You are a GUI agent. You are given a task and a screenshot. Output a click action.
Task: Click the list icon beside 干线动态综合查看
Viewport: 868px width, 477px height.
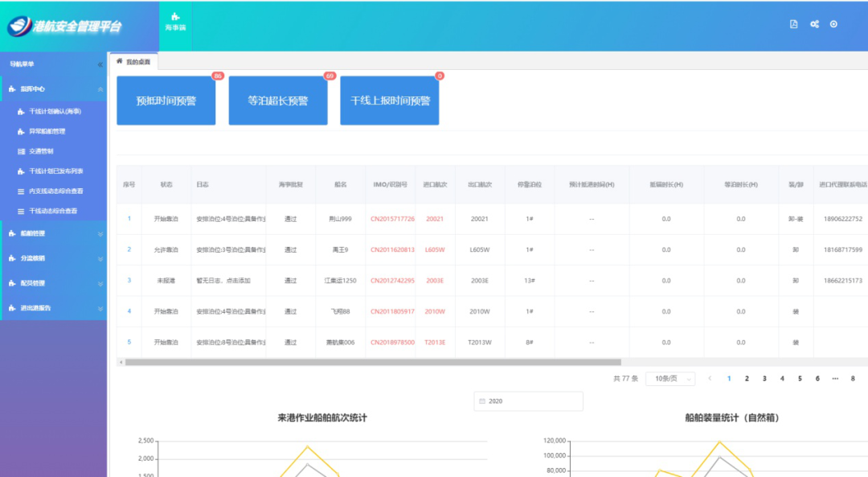click(x=21, y=211)
